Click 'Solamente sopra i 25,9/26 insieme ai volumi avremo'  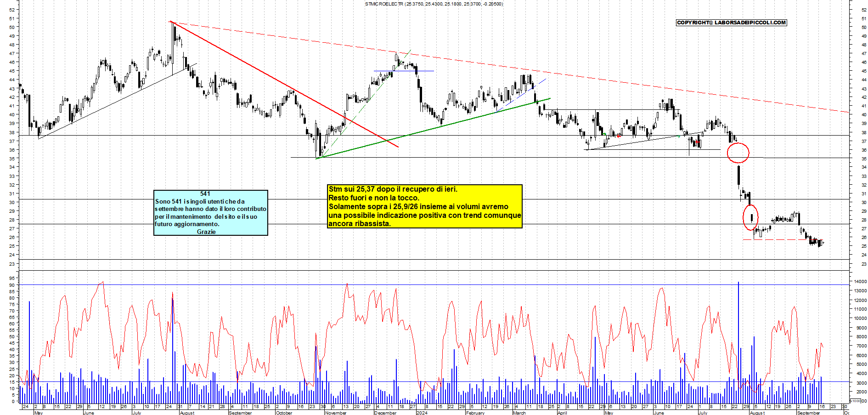click(418, 206)
